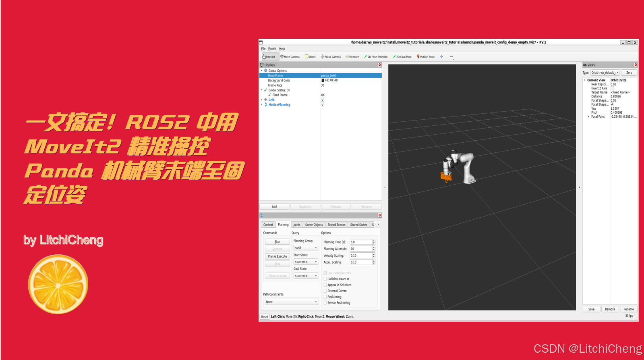Click the Background Color swatch
644x360 pixels.
click(x=323, y=80)
